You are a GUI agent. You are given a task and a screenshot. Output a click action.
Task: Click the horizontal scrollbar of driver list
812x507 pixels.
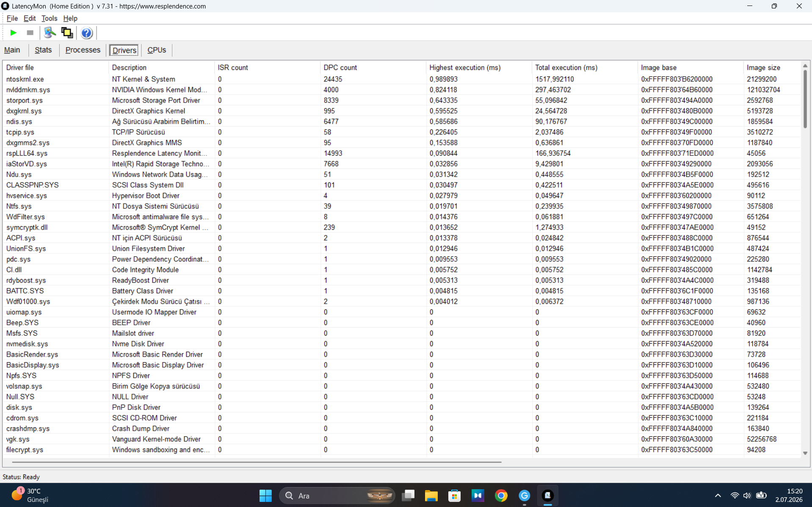pos(257,462)
